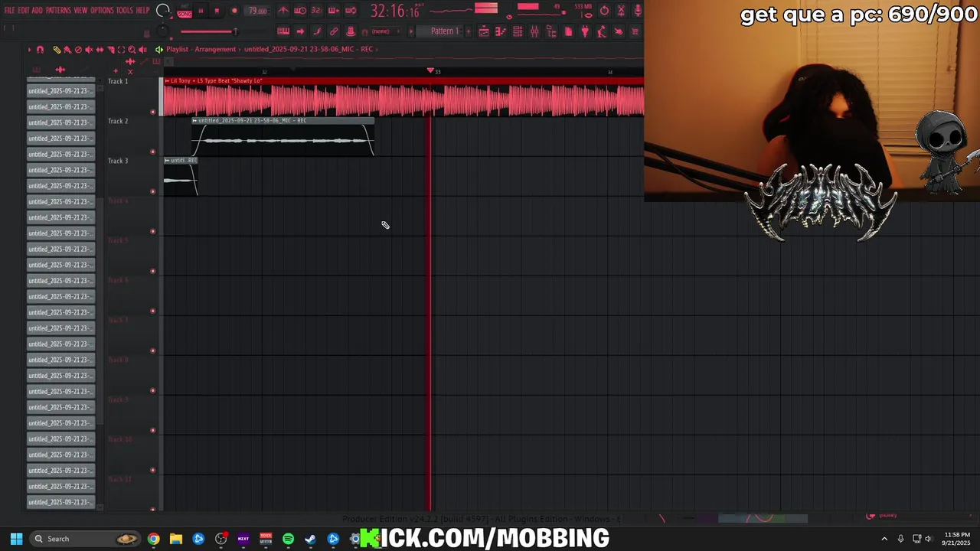Open the Channel rack icon
The height and width of the screenshot is (551, 980).
(x=518, y=31)
